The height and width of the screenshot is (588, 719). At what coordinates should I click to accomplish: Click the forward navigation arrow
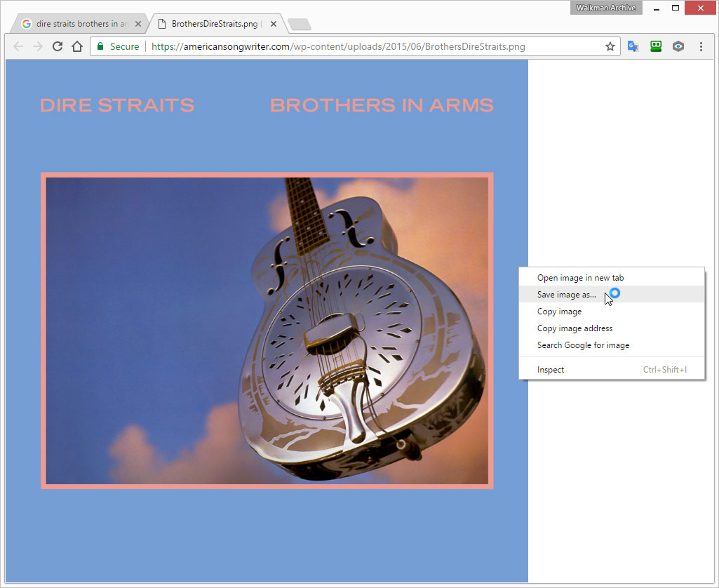point(38,46)
